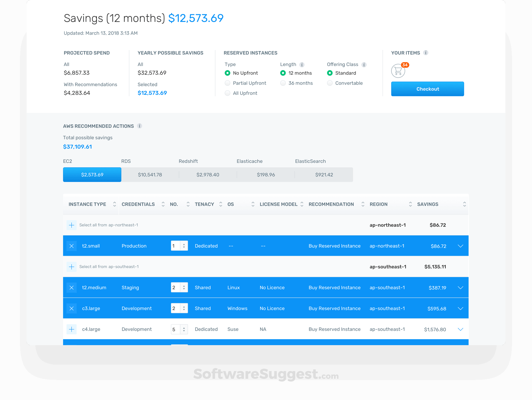Add the c4.large row with the plus icon
The width and height of the screenshot is (532, 400).
point(71,329)
